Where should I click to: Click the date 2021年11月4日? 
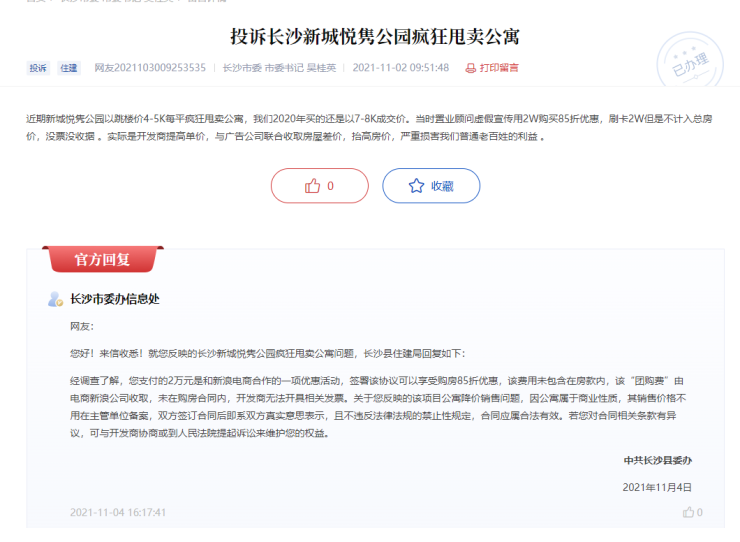click(x=657, y=487)
